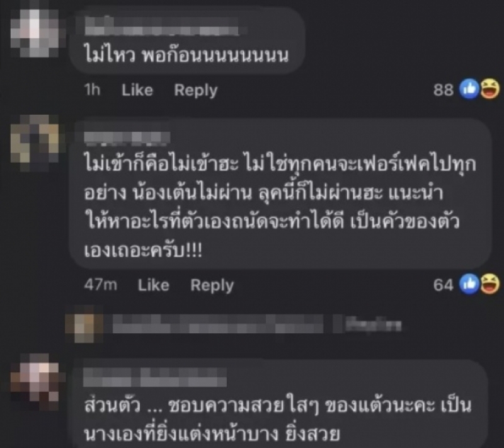Click the 64 reactions count
This screenshot has width=504, height=448.
(444, 285)
